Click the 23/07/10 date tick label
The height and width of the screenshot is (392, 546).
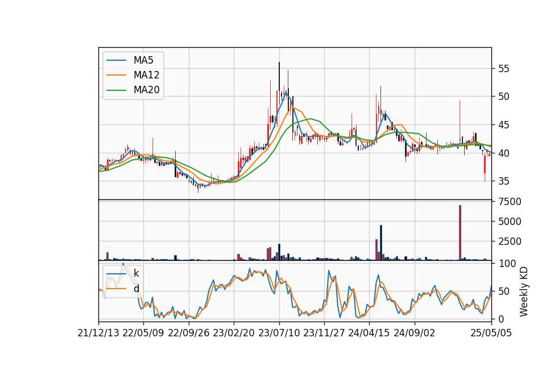[279, 333]
